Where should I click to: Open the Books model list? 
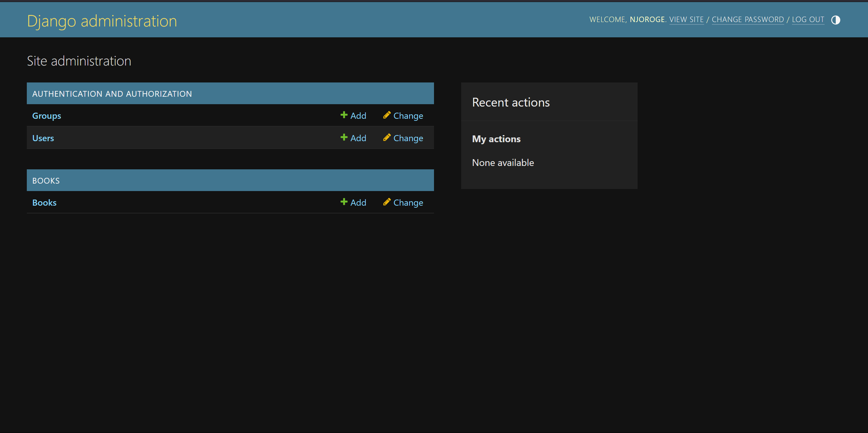(x=44, y=202)
